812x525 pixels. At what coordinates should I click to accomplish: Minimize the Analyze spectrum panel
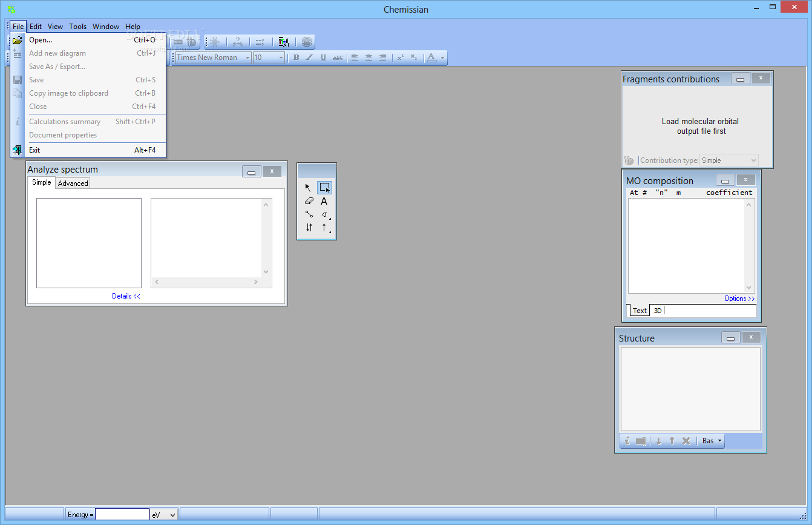[252, 171]
